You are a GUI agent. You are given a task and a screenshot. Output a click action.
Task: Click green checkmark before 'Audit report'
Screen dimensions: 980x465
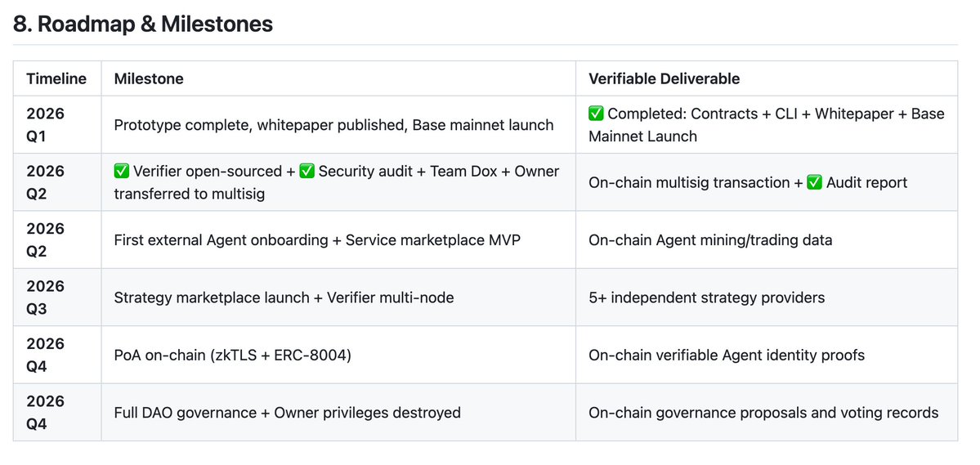[x=814, y=182]
